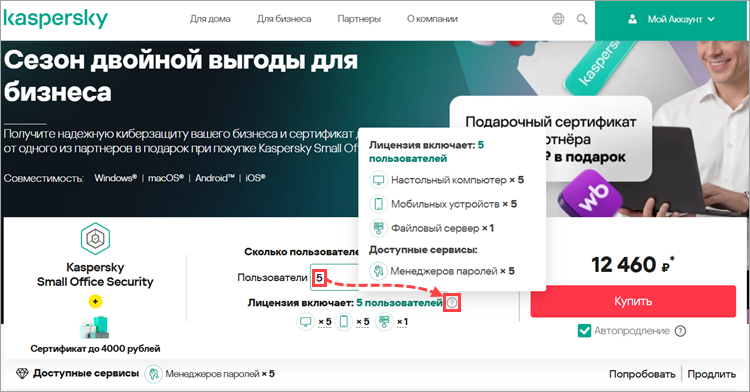750x392 pixels.
Task: Open the О компании menu
Action: pyautogui.click(x=432, y=19)
